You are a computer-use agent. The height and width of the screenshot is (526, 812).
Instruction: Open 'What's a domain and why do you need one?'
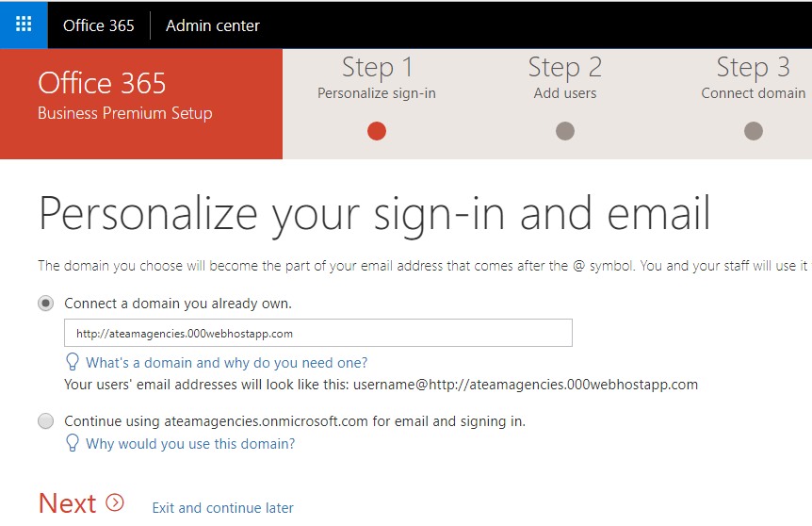tap(227, 363)
